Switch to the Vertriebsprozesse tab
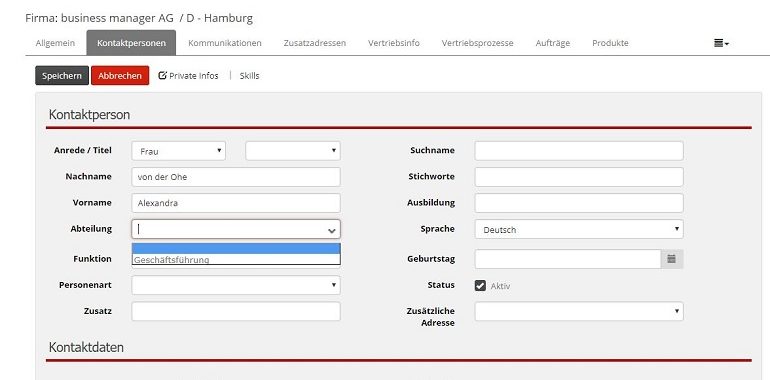 (478, 43)
